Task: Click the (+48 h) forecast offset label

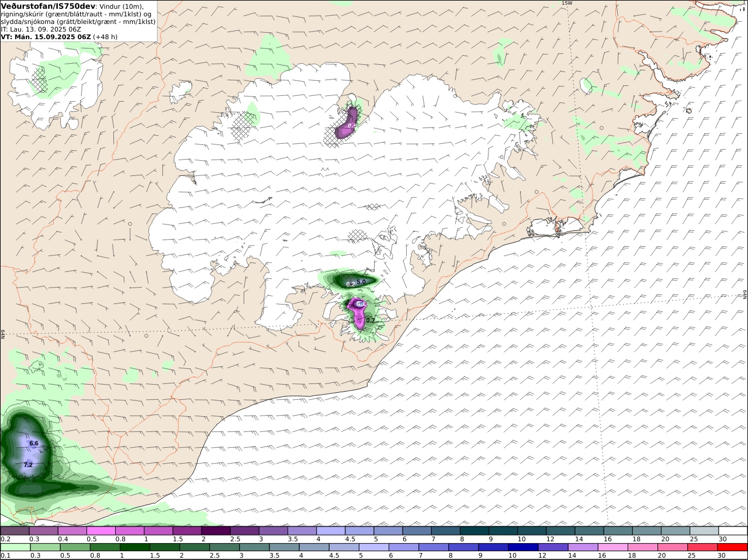Action: (105, 37)
